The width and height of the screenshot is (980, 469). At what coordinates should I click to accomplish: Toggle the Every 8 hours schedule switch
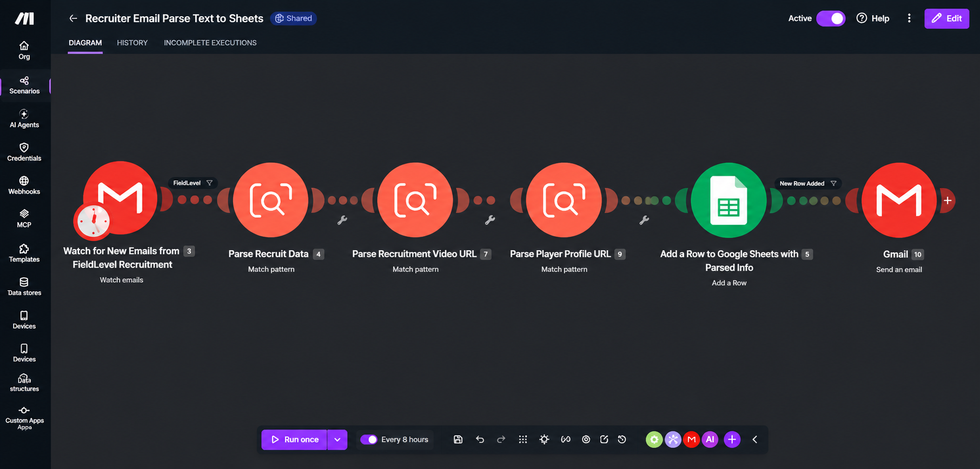[x=369, y=440]
